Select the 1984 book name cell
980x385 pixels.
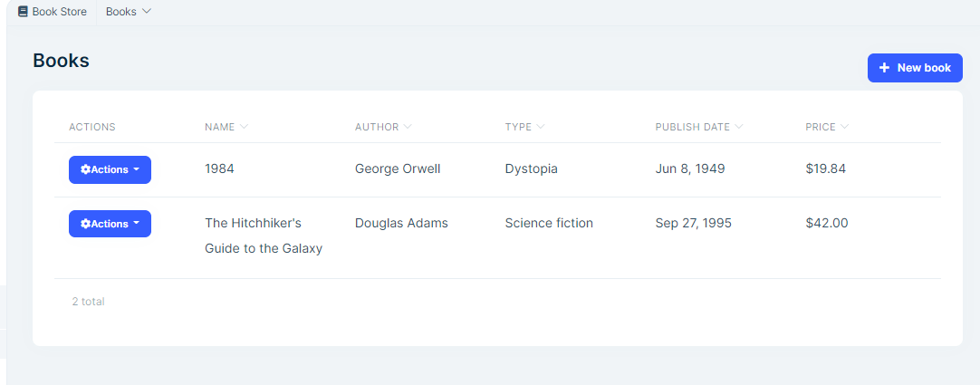coord(219,168)
